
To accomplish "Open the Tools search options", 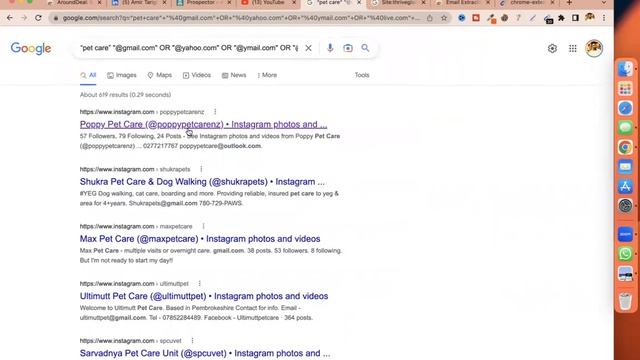I will click(362, 75).
